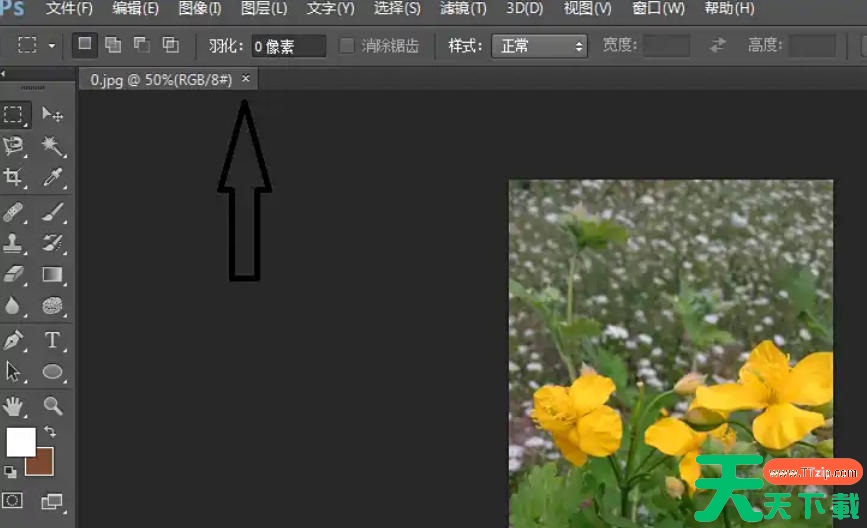This screenshot has width=867, height=528.
Task: Swap foreground and background colors
Action: tap(50, 432)
